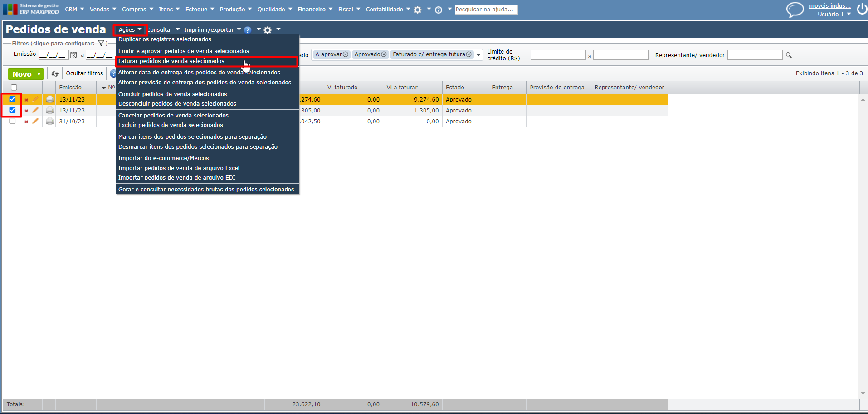This screenshot has height=414, width=868.
Task: Click the Limite de crédito maximum field
Action: [x=621, y=55]
